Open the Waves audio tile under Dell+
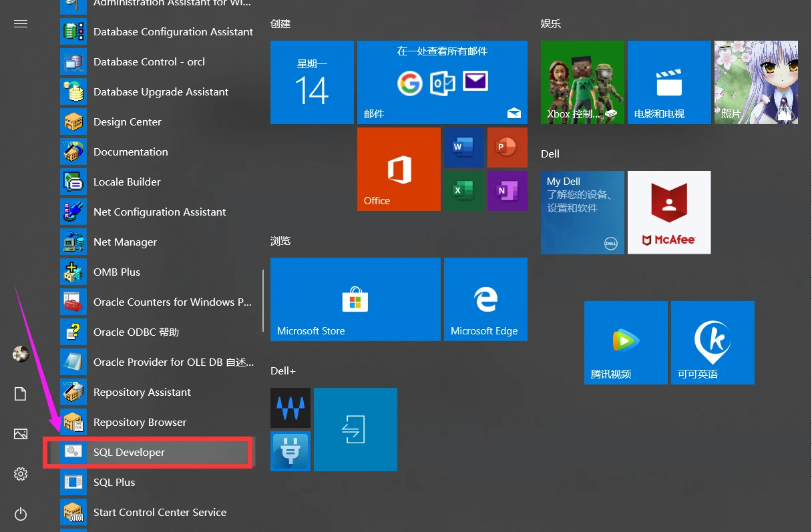This screenshot has height=532, width=812. 290,408
